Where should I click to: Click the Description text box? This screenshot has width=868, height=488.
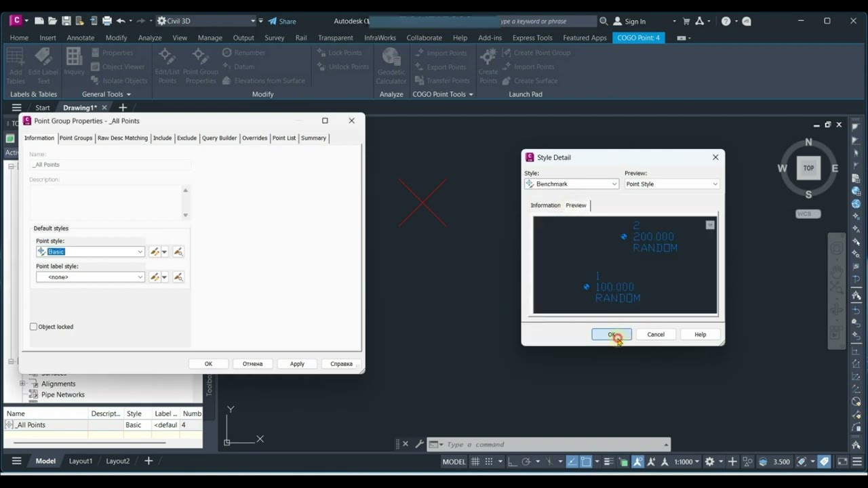click(x=110, y=202)
